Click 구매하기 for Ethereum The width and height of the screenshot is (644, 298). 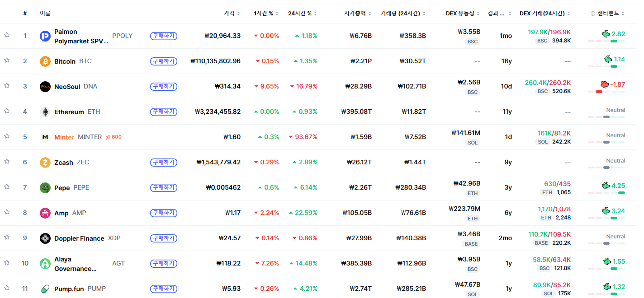pyautogui.click(x=163, y=112)
